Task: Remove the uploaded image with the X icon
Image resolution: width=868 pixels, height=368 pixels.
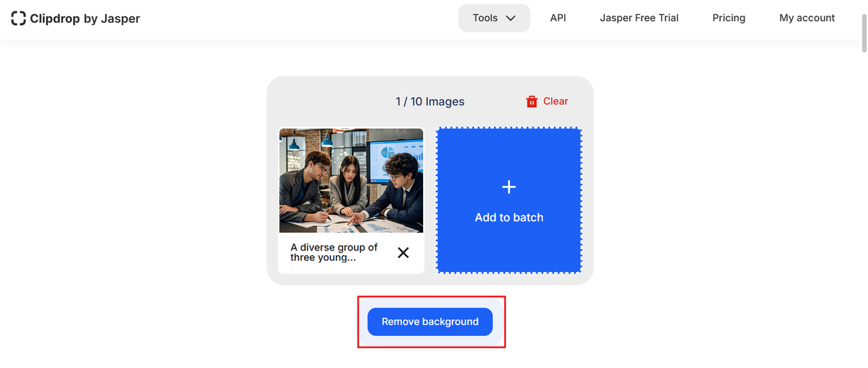Action: point(403,253)
